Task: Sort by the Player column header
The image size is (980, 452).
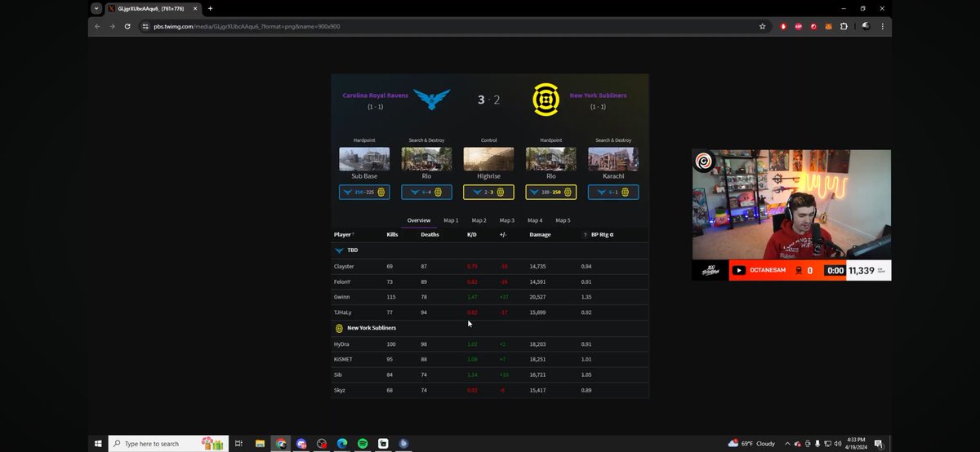Action: (344, 234)
